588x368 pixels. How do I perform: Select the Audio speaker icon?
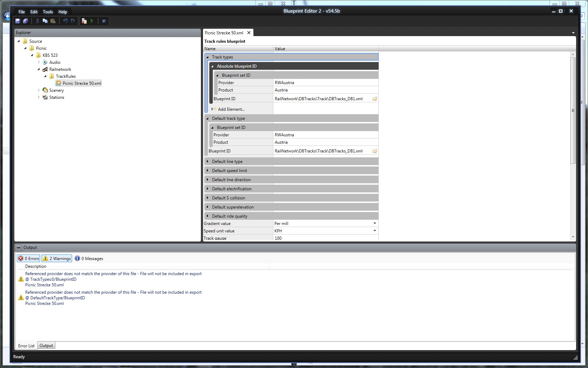[45, 62]
